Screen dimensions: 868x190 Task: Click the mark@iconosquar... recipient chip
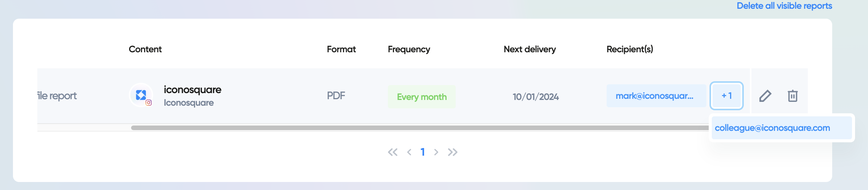(656, 96)
